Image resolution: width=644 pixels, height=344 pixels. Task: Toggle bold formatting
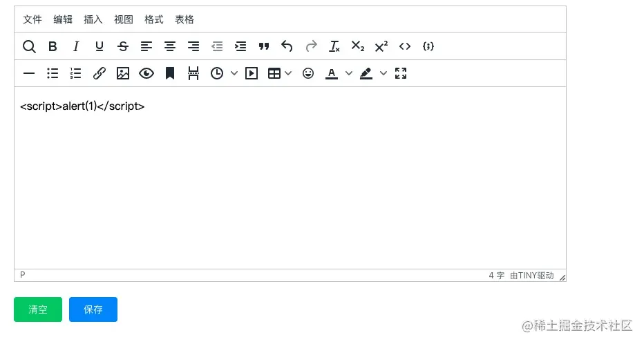[x=52, y=46]
